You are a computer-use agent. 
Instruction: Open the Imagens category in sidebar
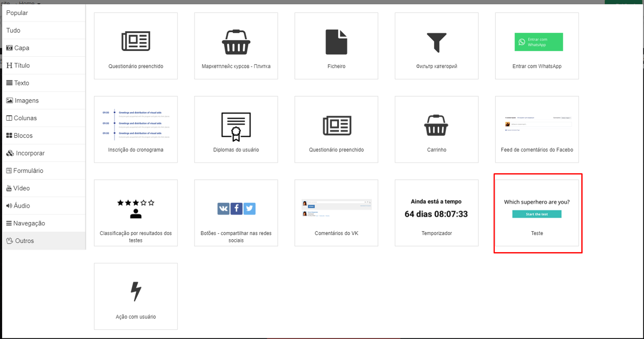tap(26, 100)
